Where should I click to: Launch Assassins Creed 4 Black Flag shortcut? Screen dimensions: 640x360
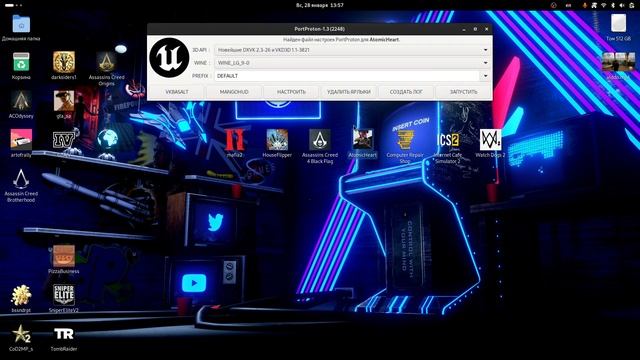[x=320, y=140]
